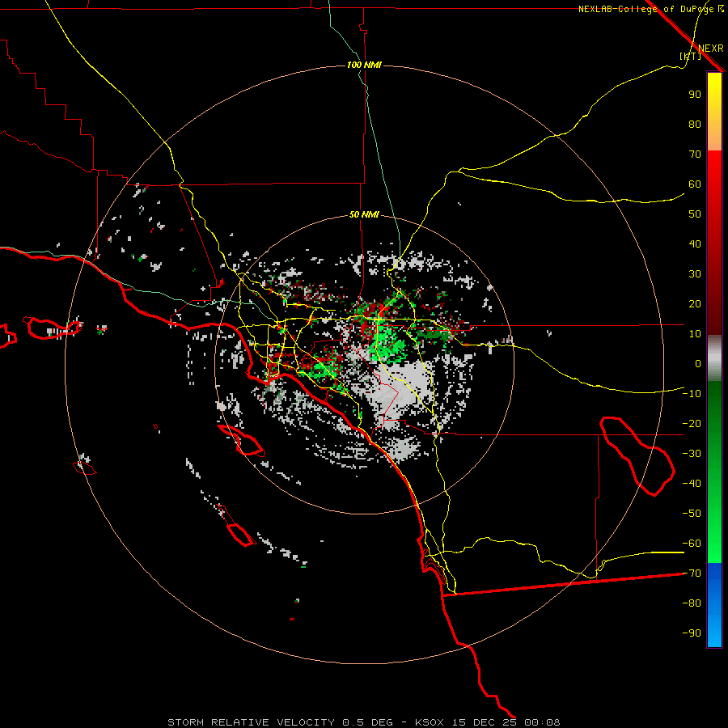Click the "STORM RELATIVE VELOCITY 0.5 DEG" caption
This screenshot has height=728, width=728.
(x=280, y=722)
